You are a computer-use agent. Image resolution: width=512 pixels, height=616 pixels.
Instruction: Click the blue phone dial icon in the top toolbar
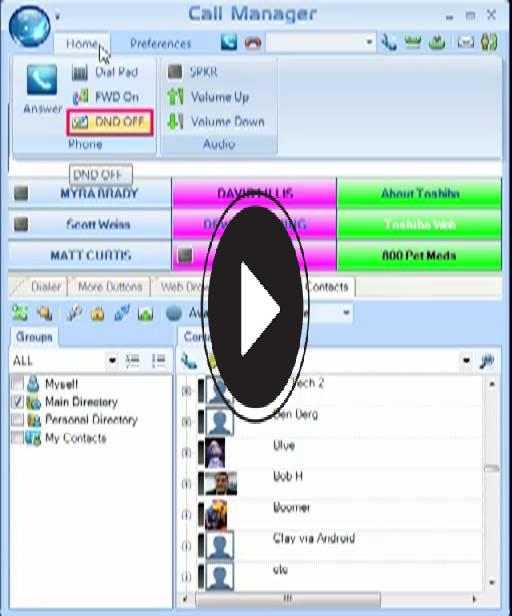[x=229, y=42]
